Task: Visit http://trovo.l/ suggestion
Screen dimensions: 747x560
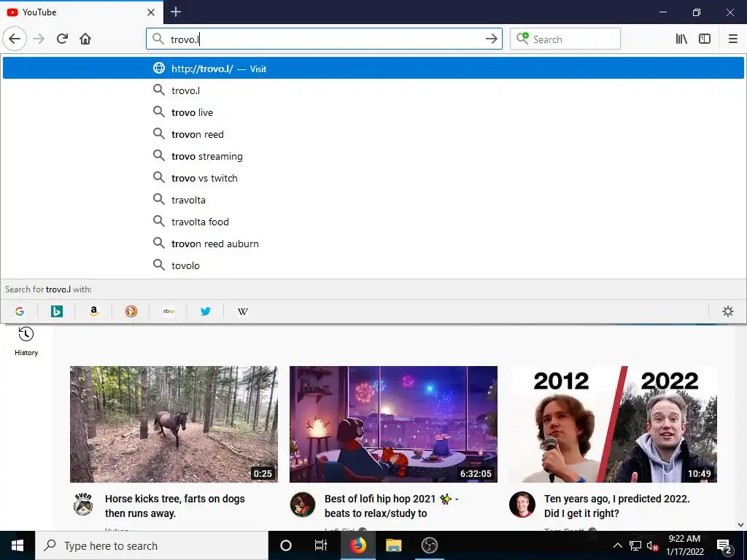Action: pyautogui.click(x=373, y=68)
